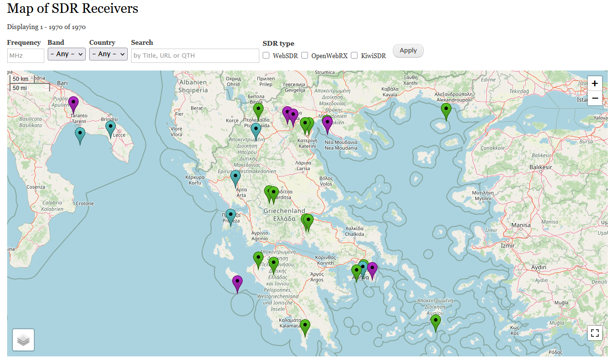The width and height of the screenshot is (614, 364).
Task: Zoom in the map with plus button
Action: pos(594,83)
